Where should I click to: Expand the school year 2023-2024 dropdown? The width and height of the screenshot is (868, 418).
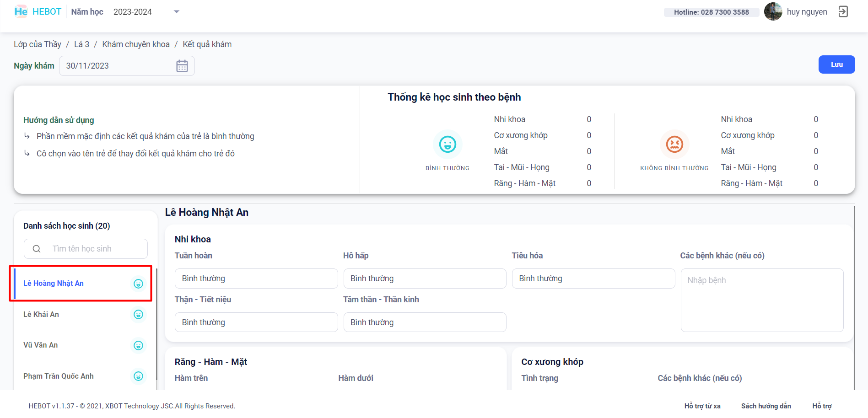[x=177, y=12]
